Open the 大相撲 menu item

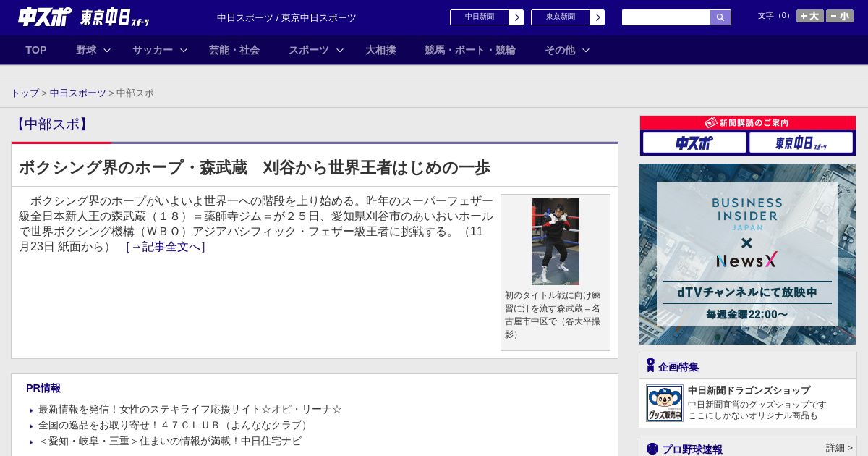[x=380, y=50]
